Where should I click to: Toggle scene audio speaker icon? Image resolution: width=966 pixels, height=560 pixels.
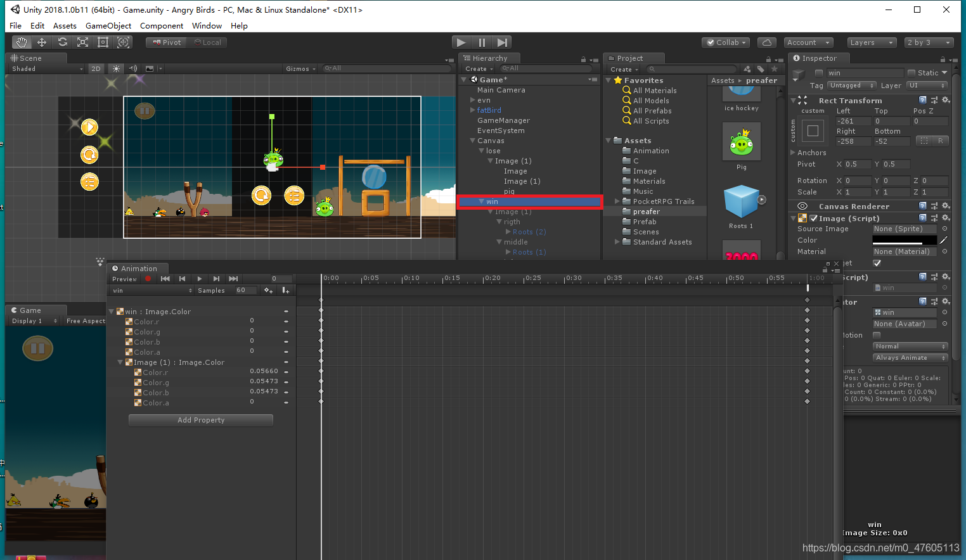coord(133,68)
